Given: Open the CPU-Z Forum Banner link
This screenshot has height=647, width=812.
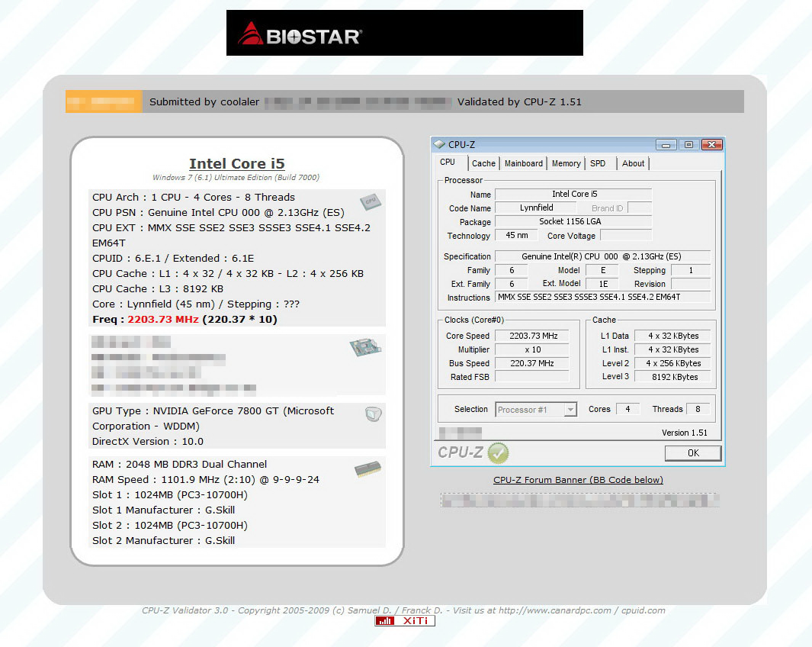Looking at the screenshot, I should pyautogui.click(x=578, y=480).
